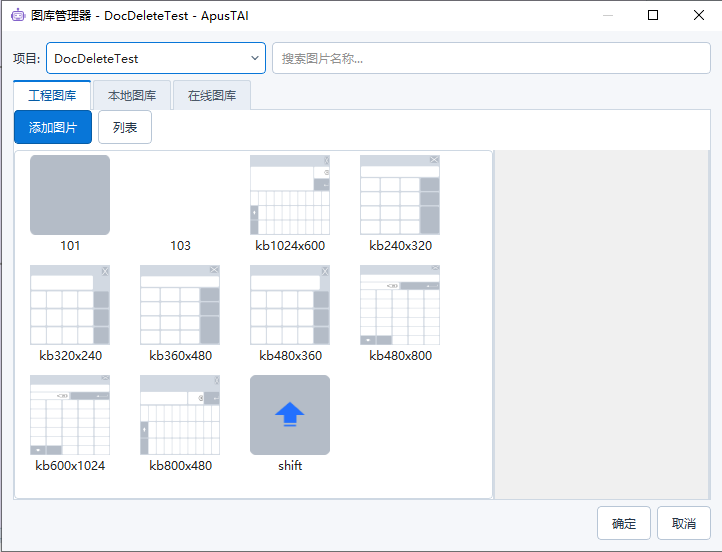Select the 101 image thumbnail
Screen dimensions: 722x552
click(70, 195)
